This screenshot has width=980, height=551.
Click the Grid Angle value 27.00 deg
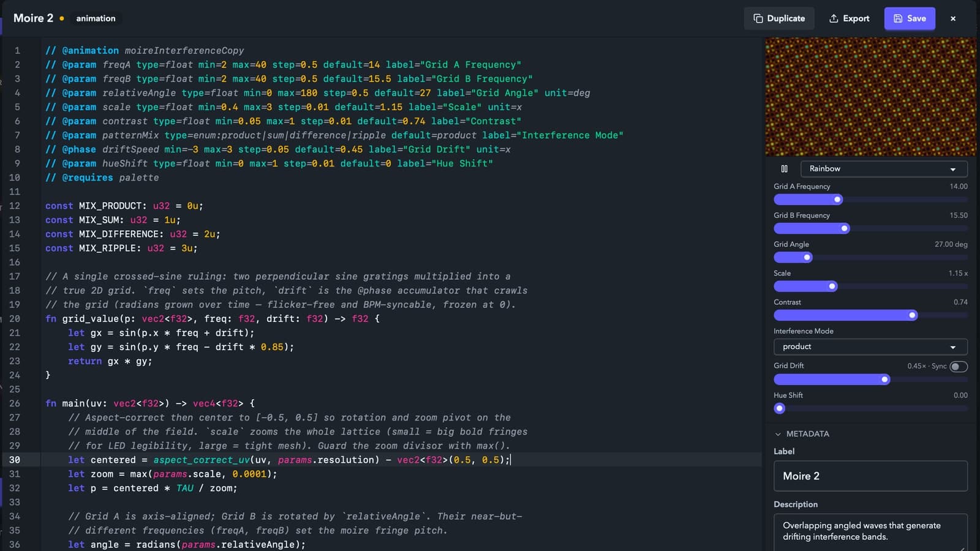tap(951, 244)
